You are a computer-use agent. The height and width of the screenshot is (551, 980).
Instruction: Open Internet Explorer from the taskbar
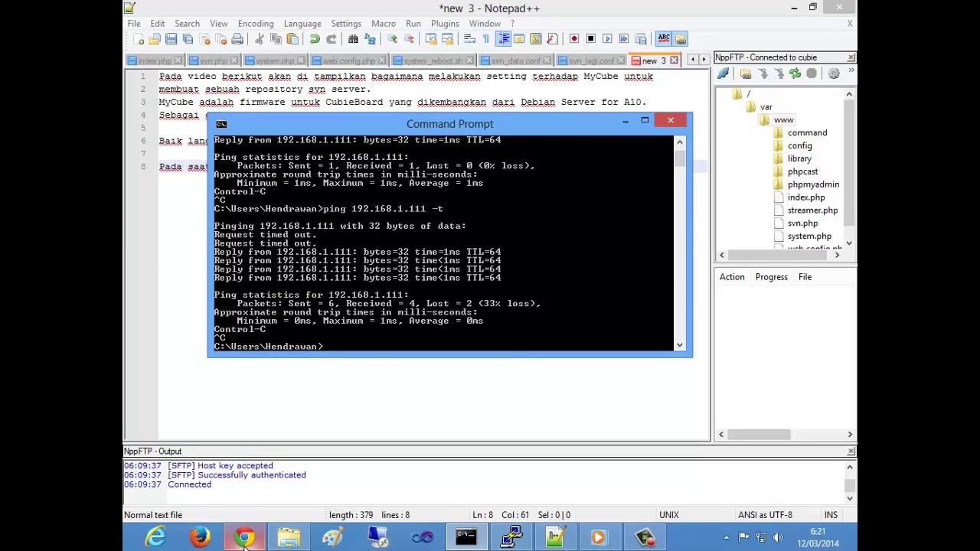[x=155, y=537]
